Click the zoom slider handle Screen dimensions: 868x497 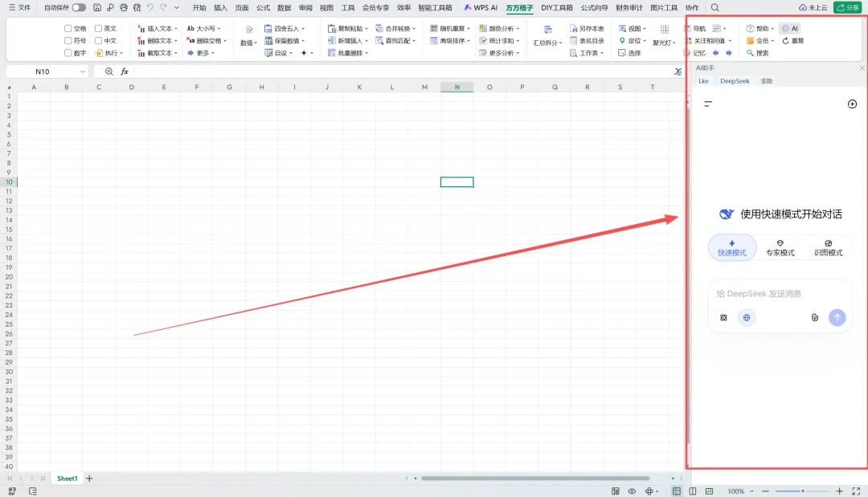[802, 491]
